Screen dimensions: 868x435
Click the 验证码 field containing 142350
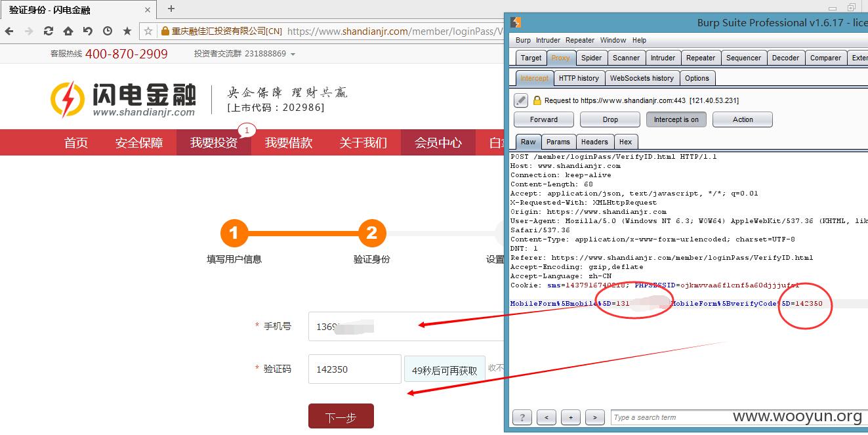354,369
